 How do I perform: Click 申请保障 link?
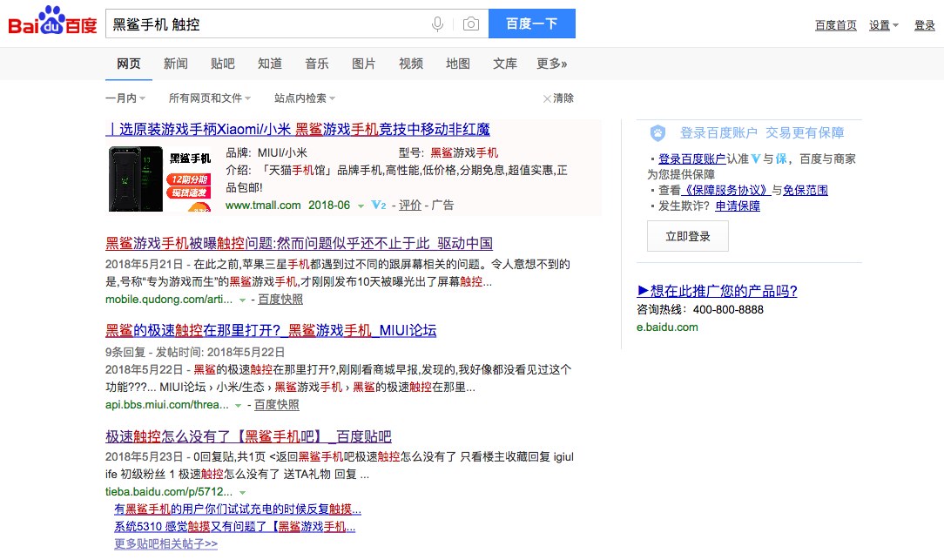pyautogui.click(x=738, y=206)
